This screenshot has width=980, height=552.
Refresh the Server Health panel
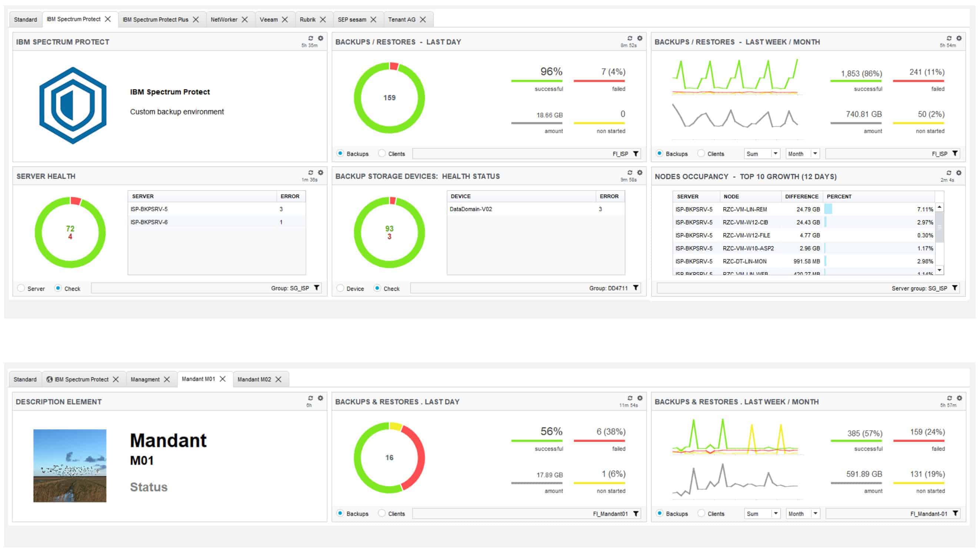(310, 173)
